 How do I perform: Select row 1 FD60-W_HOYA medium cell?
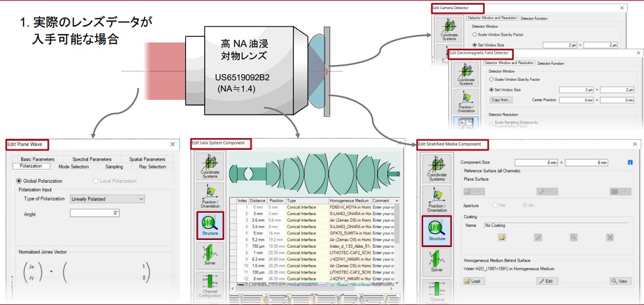tap(350, 207)
